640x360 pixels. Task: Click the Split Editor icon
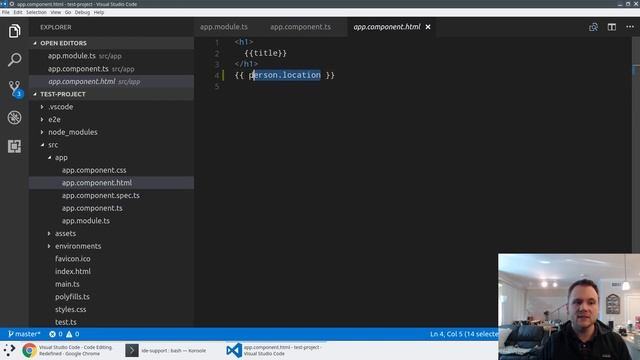(x=611, y=27)
